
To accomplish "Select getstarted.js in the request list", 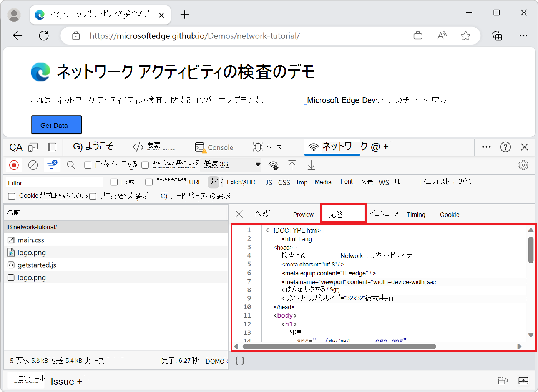I will 37,265.
